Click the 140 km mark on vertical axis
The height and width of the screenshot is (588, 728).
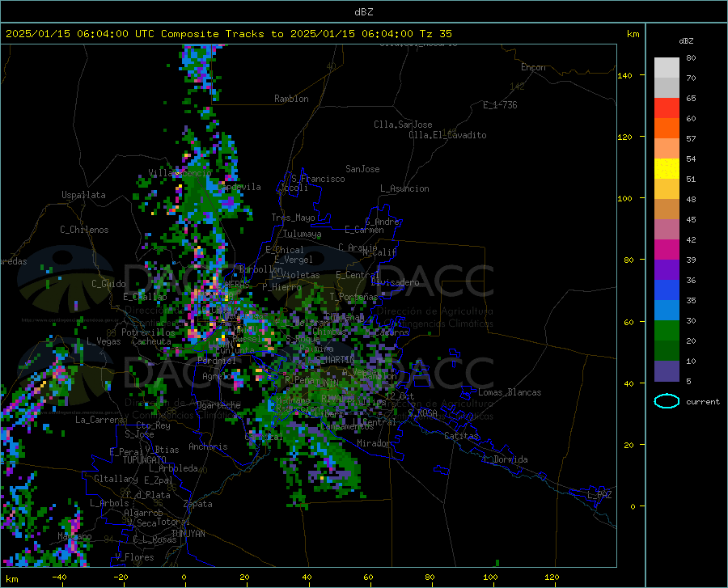point(624,75)
